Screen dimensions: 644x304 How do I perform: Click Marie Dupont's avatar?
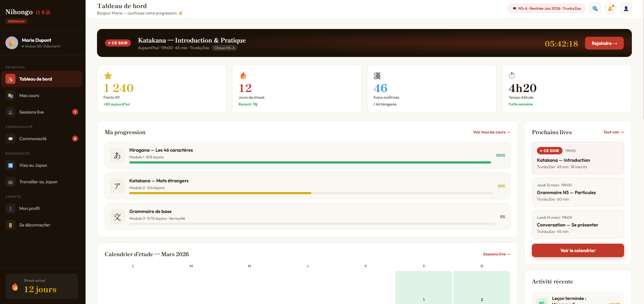point(12,43)
